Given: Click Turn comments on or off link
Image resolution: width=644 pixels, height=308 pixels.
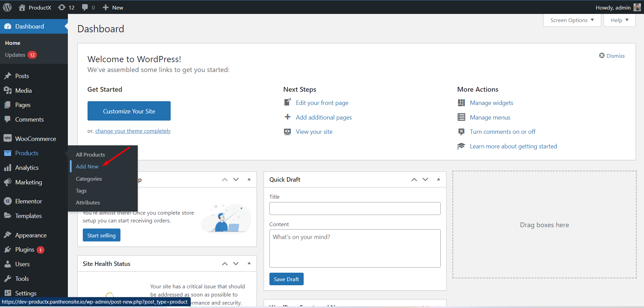Looking at the screenshot, I should pos(503,132).
